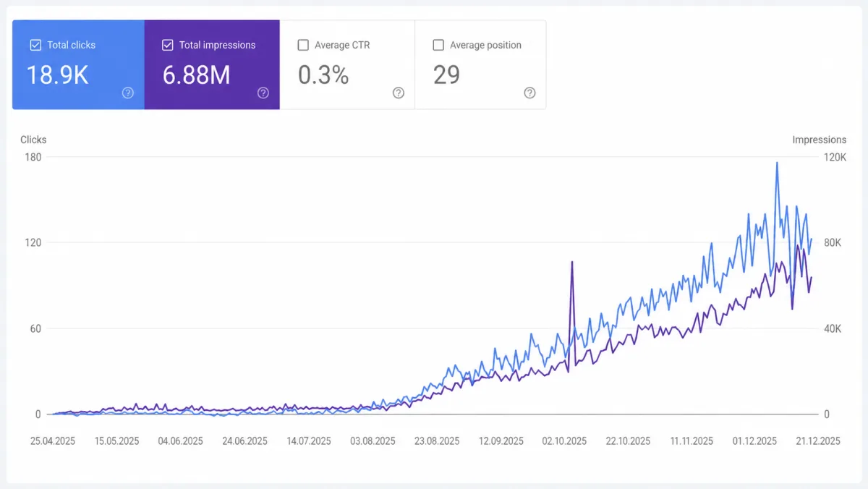
Task: Enable the Average CTR checkbox
Action: pyautogui.click(x=303, y=45)
